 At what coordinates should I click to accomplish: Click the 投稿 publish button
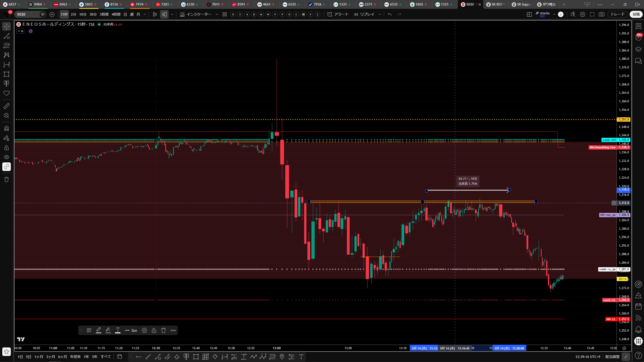pos(636,14)
